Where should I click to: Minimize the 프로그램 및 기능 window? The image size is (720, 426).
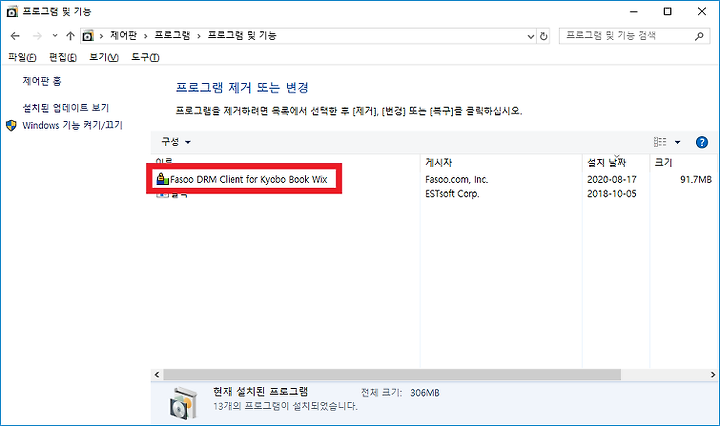[634, 11]
